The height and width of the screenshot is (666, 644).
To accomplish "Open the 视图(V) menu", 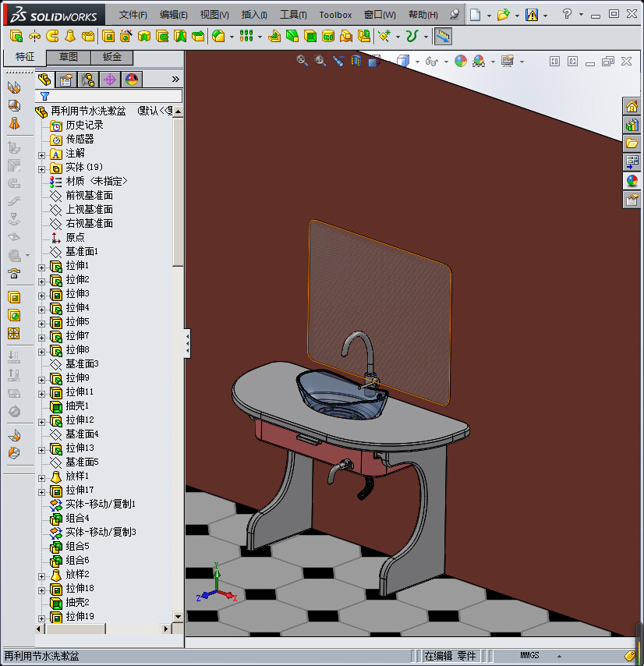I will pos(214,15).
